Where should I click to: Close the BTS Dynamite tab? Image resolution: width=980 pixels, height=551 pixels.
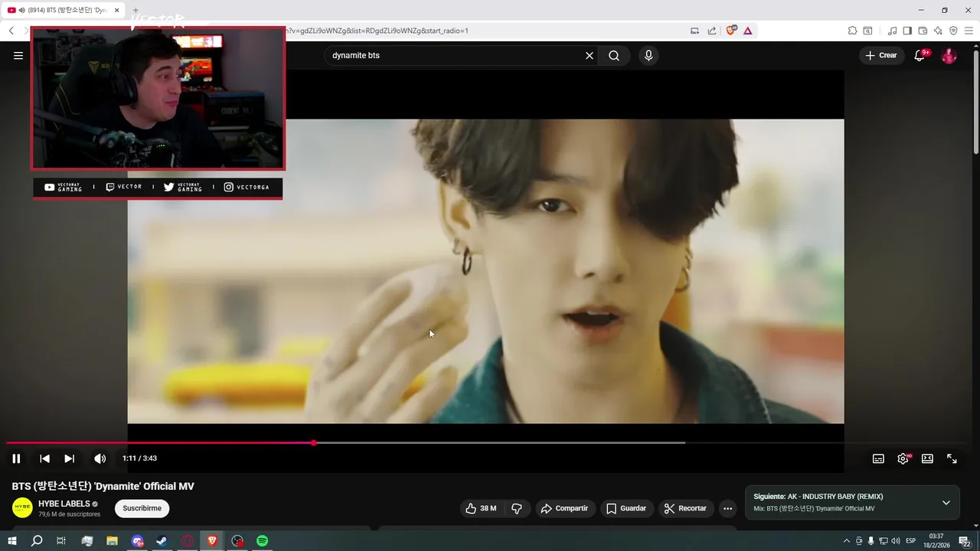(116, 11)
